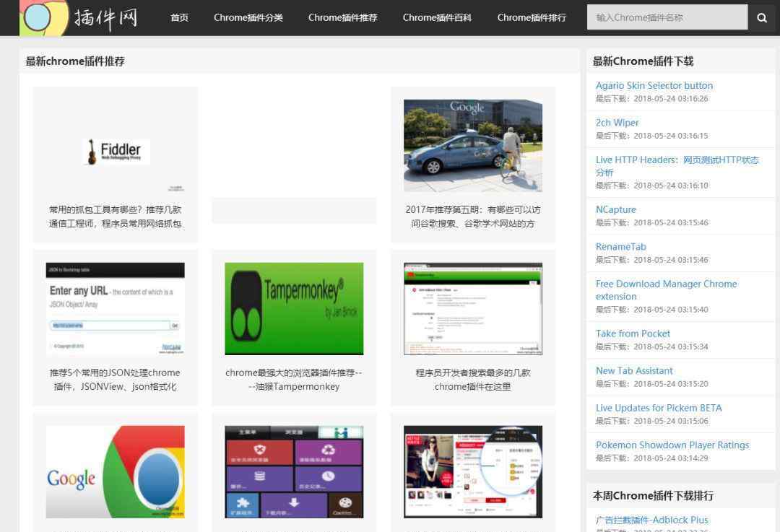Viewport: 780px width, 532px height.
Task: Click the 本周Chrome插件下载排行 heading
Action: pos(653,496)
